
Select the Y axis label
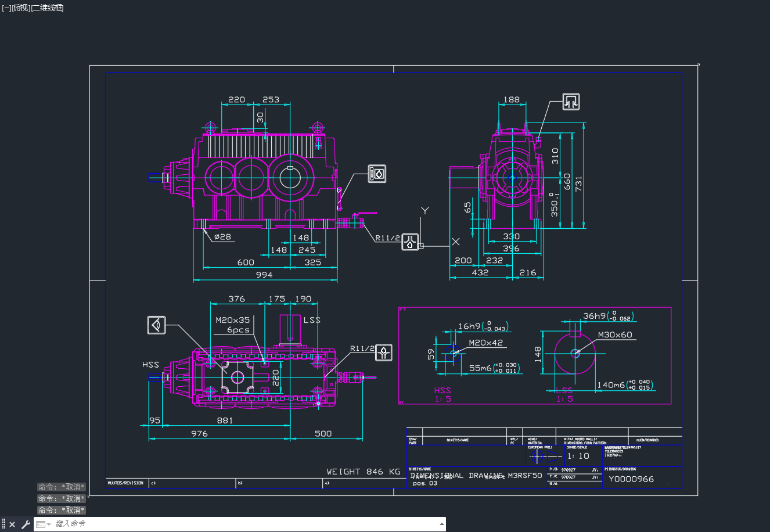pyautogui.click(x=425, y=211)
